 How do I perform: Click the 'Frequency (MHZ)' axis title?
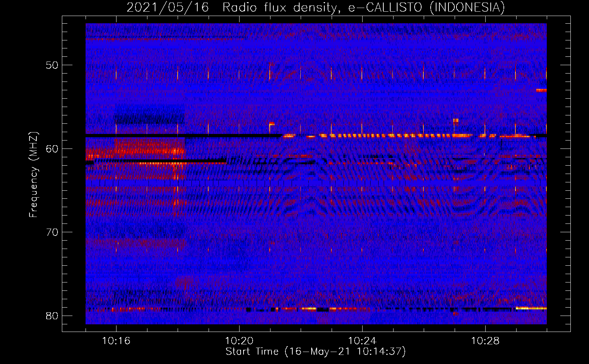[33, 174]
